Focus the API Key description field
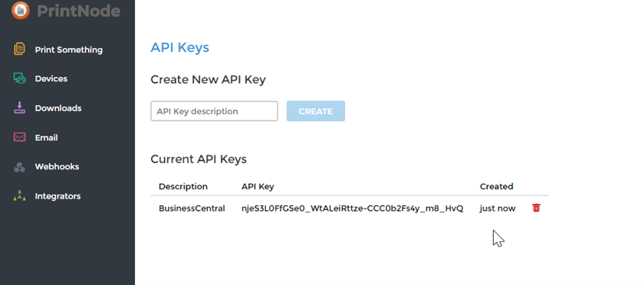The width and height of the screenshot is (644, 285). tap(214, 111)
